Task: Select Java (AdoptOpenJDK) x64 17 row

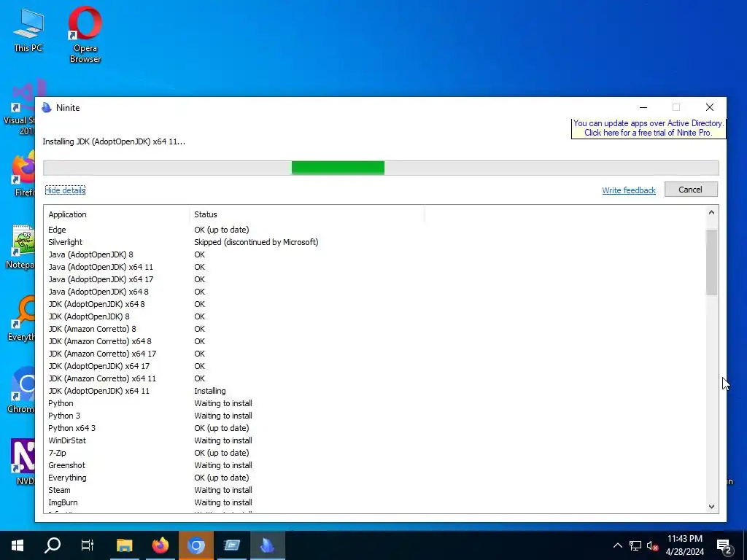Action: pos(374,279)
